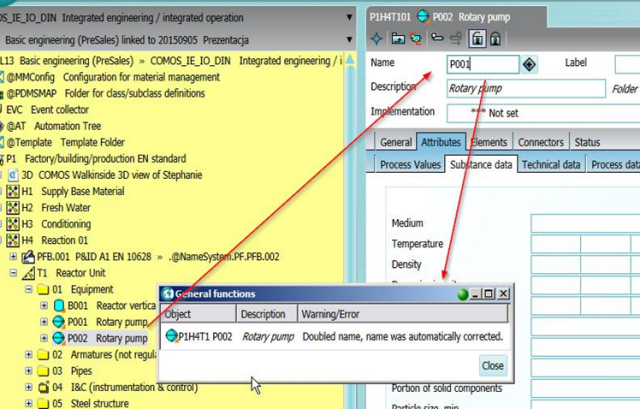Click the navigator tree scrollbar up arrow
The image size is (640, 409).
(x=350, y=60)
